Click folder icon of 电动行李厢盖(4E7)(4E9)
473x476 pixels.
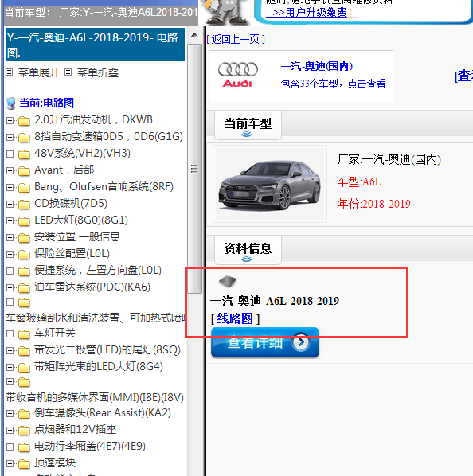[x=24, y=447]
